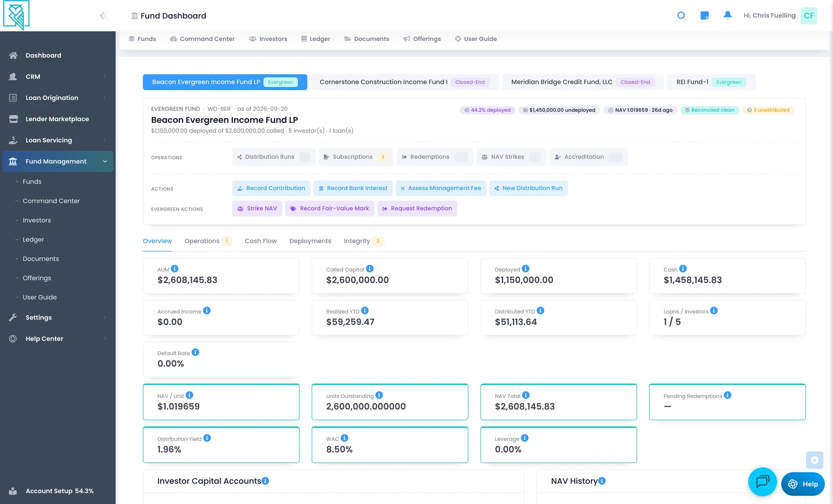Expand the CRM sidebar menu
The image size is (833, 504).
[58, 77]
